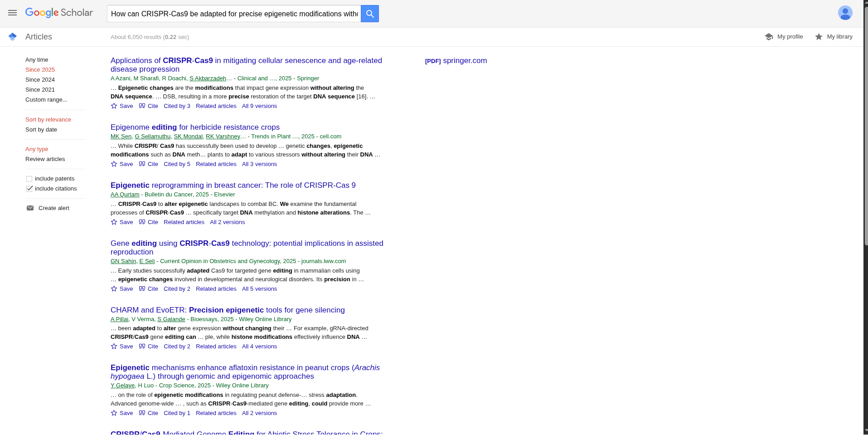The width and height of the screenshot is (868, 435).
Task: Select the Review articles filter
Action: pyautogui.click(x=45, y=159)
